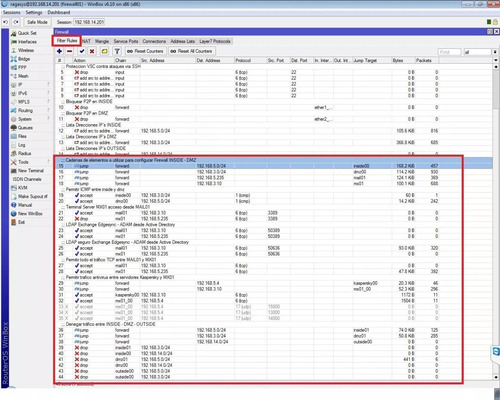Switch to the Connections tab
The width and height of the screenshot is (500, 400).
[154, 41]
